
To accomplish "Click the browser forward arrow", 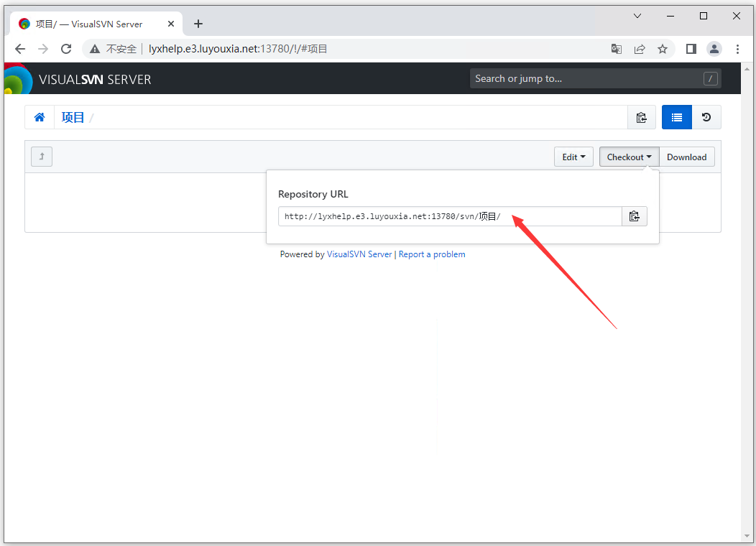I will pyautogui.click(x=43, y=49).
